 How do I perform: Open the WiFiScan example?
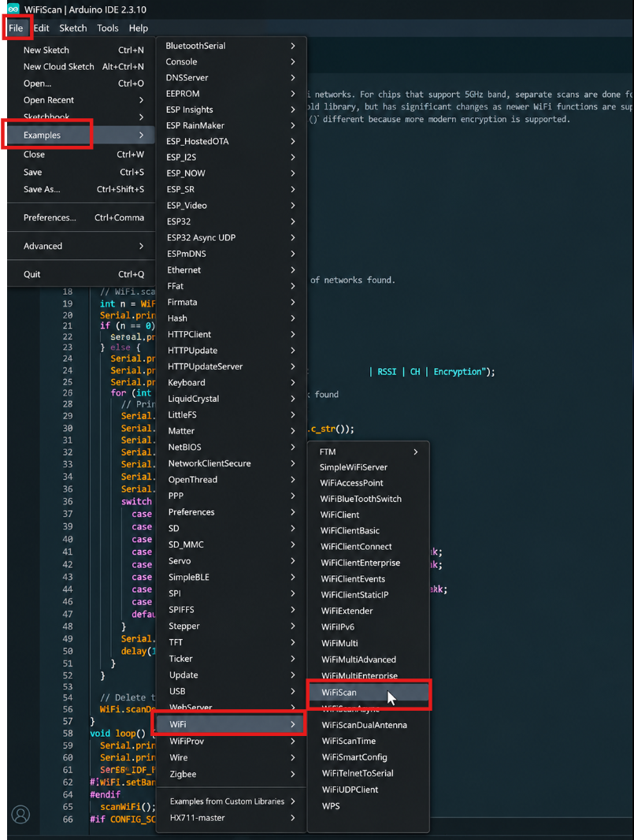click(369, 692)
